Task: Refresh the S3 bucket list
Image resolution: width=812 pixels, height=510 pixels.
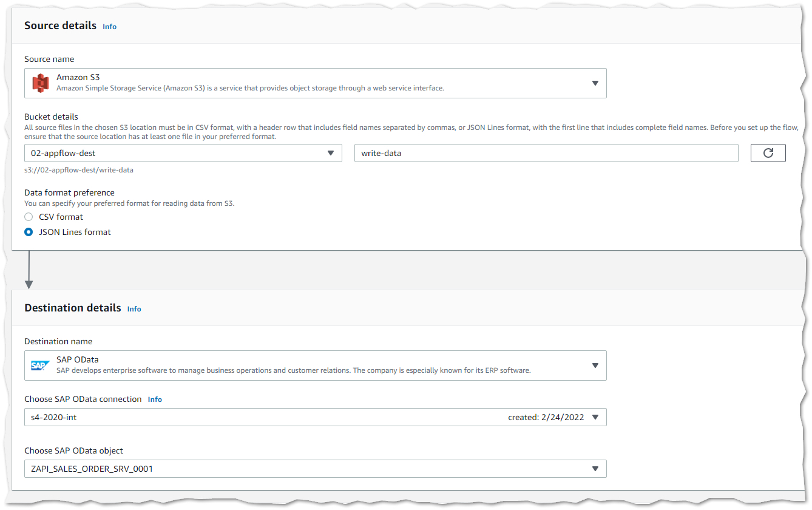Action: click(768, 153)
